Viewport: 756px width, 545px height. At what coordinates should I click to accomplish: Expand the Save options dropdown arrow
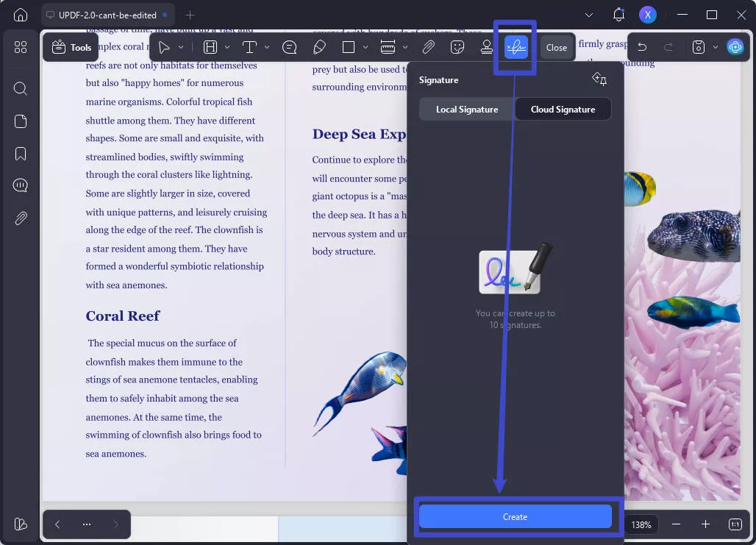(x=716, y=47)
